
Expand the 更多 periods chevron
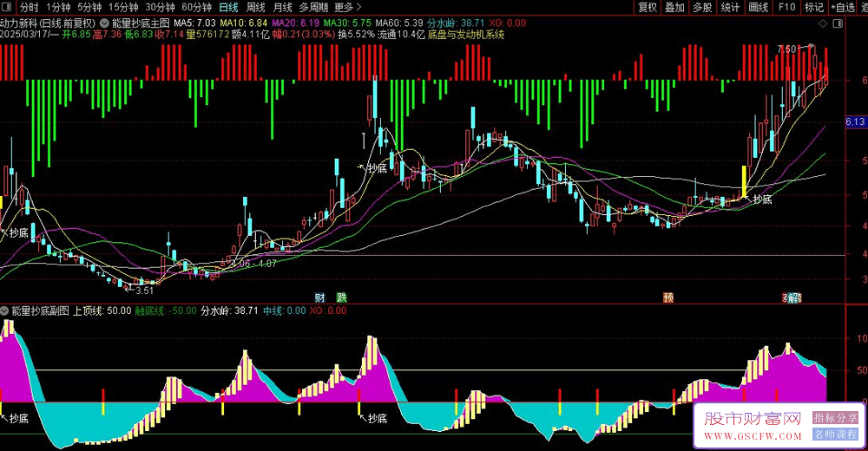tap(358, 7)
